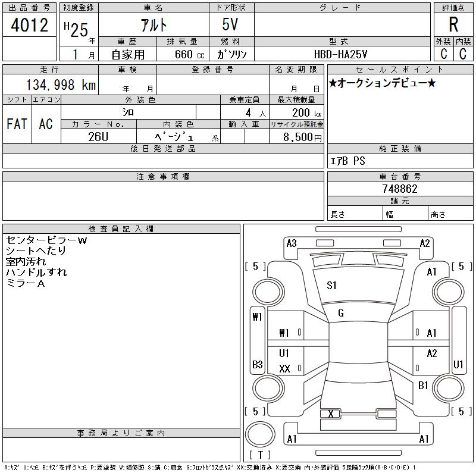The image size is (476, 476).
Task: Click the B1 mark on the car diagram
Action: pyautogui.click(x=423, y=386)
